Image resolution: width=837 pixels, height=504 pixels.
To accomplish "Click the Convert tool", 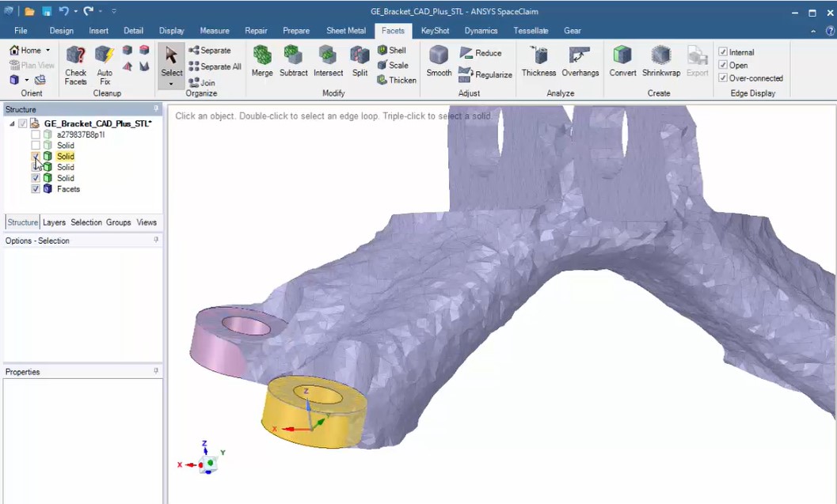I will (622, 62).
